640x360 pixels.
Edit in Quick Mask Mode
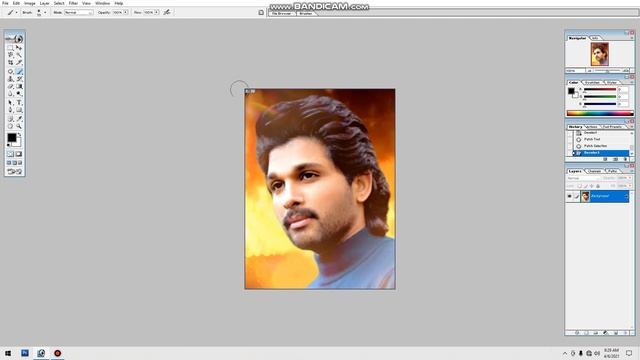click(x=19, y=154)
